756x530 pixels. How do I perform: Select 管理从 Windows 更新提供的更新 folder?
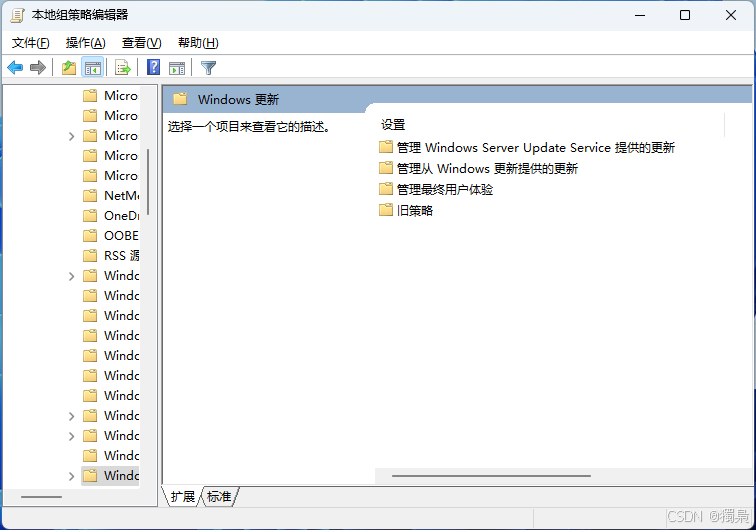(478, 168)
